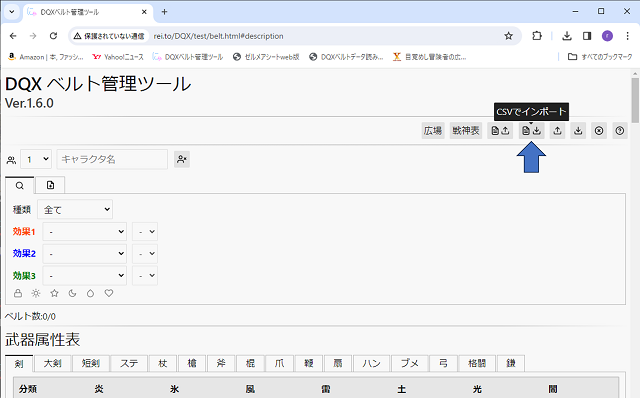Toggle the sun filter icon
This screenshot has height=398, width=640.
click(x=36, y=293)
